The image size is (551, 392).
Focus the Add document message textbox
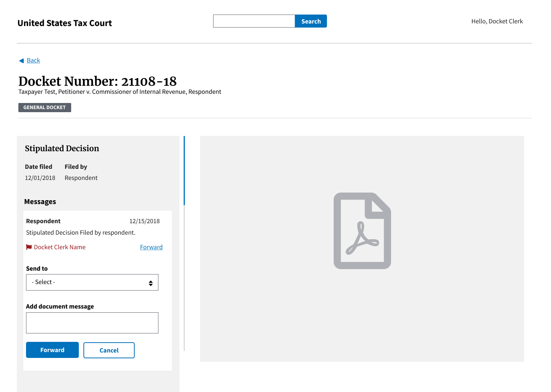(x=92, y=323)
